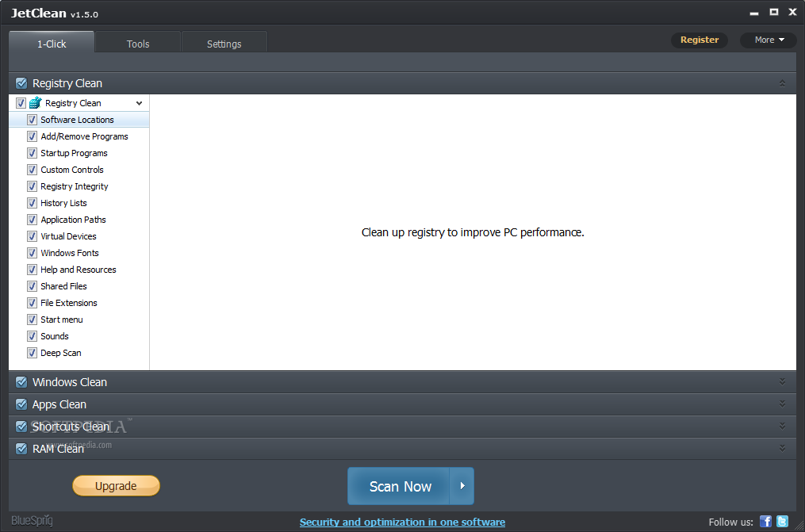Disable Application Paths checkbox

[x=32, y=220]
